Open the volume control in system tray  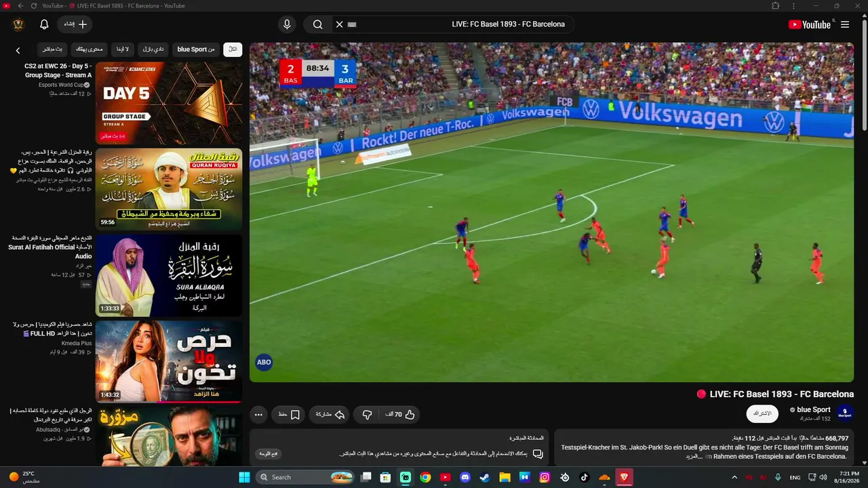(x=823, y=477)
